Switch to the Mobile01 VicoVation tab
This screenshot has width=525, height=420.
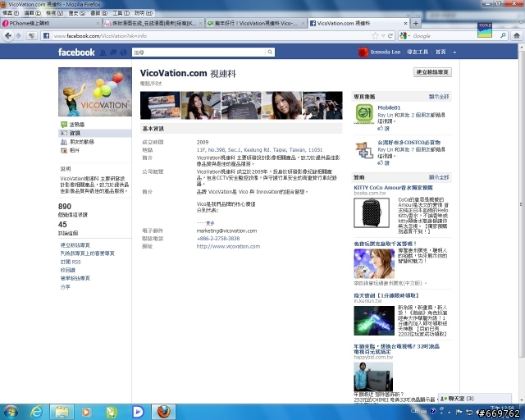[256, 23]
